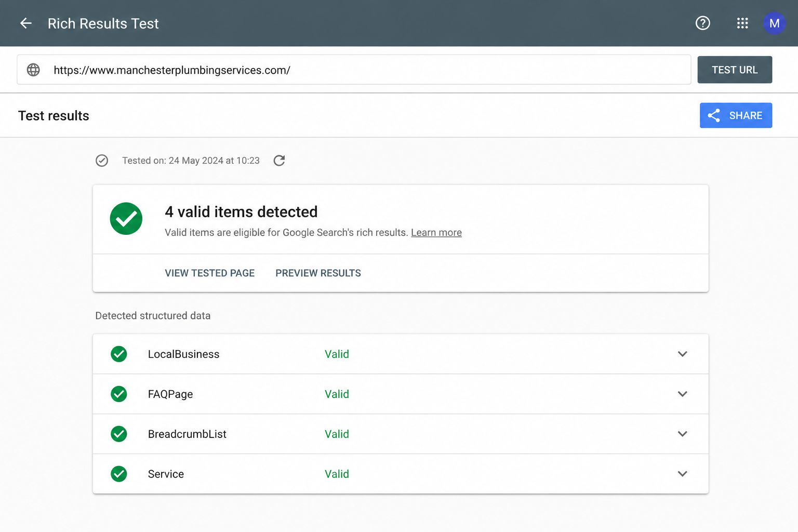Share the test results
The height and width of the screenshot is (532, 798).
point(736,115)
